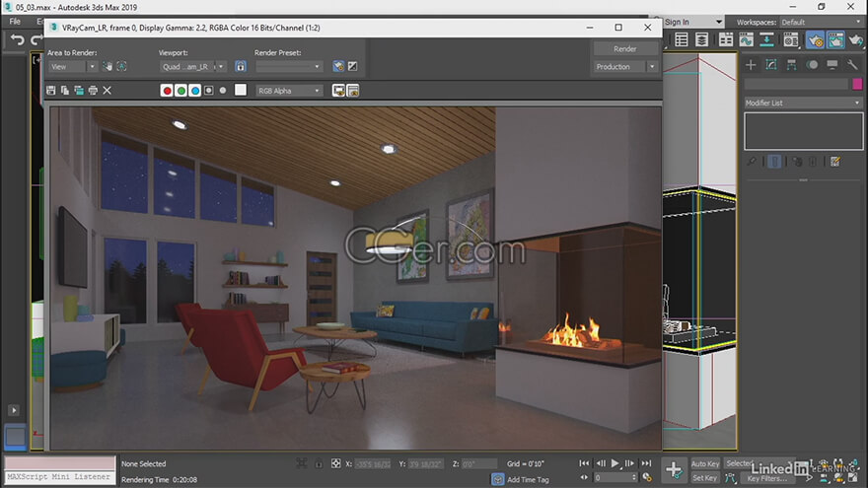
Task: Open the File menu
Action: click(x=15, y=22)
